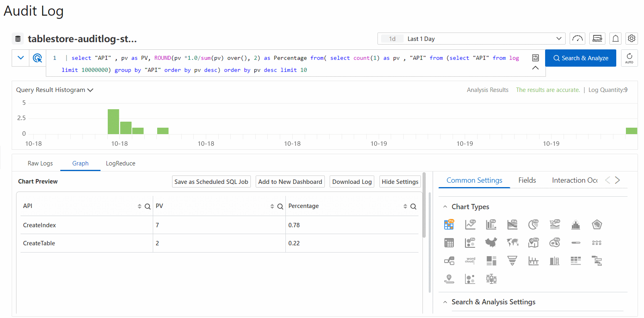Click the SQL query helper icon in editor
The image size is (644, 318).
click(x=535, y=58)
